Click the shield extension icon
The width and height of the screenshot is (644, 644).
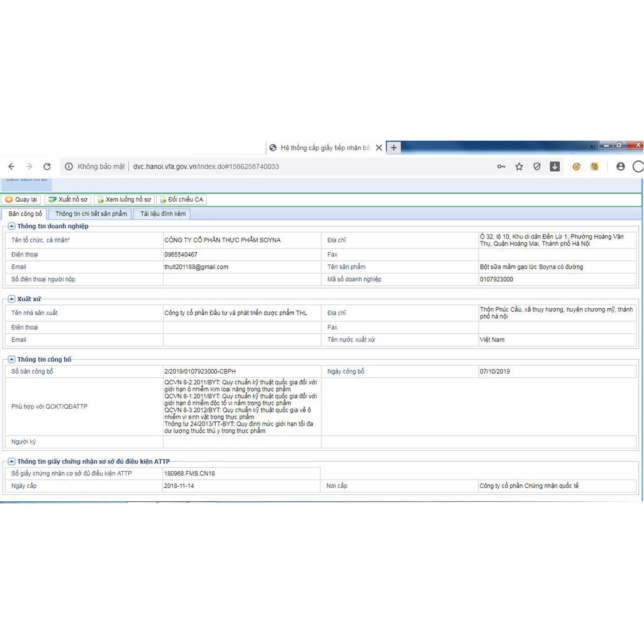click(536, 167)
